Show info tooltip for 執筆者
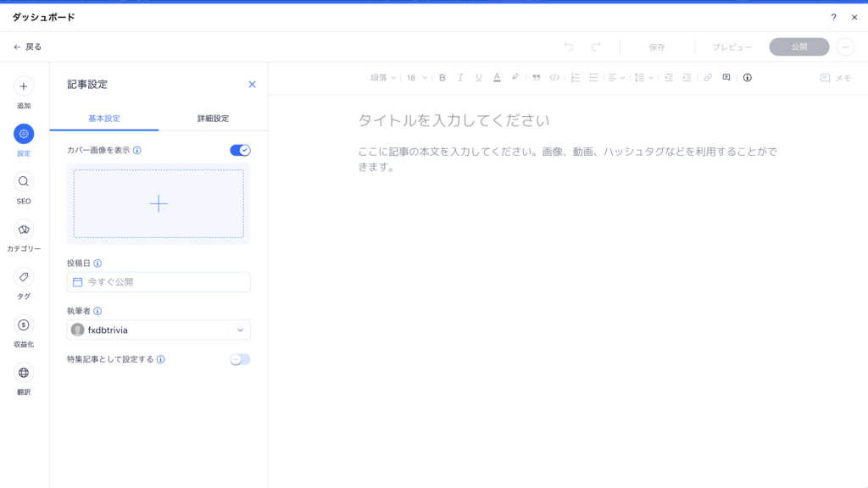This screenshot has width=868, height=488. 97,311
